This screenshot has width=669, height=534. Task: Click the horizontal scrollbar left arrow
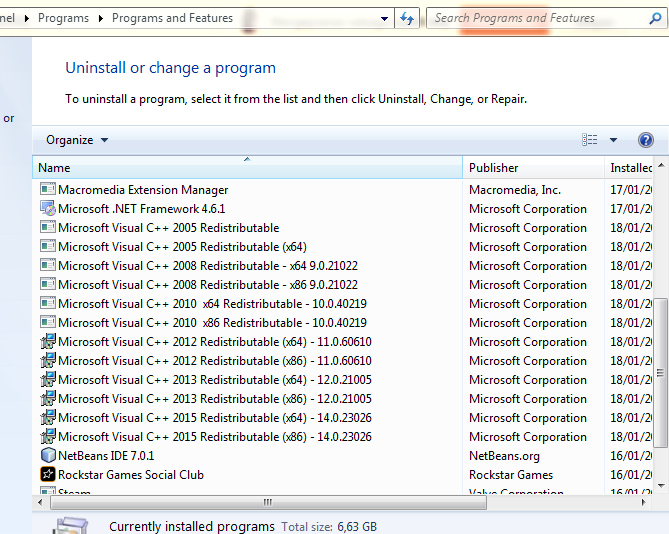(40, 502)
